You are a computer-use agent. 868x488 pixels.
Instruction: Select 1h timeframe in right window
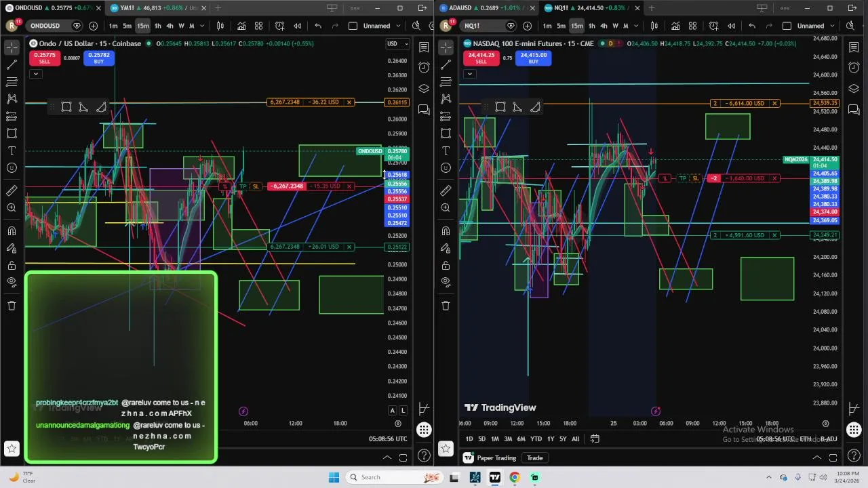tap(591, 26)
